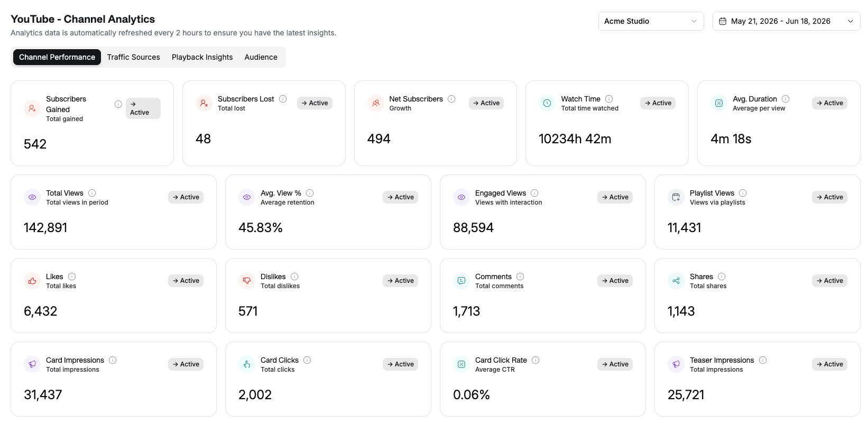Screen dimensions: 868x423
Task: Click the Net Subscribers people icon
Action: (x=376, y=103)
